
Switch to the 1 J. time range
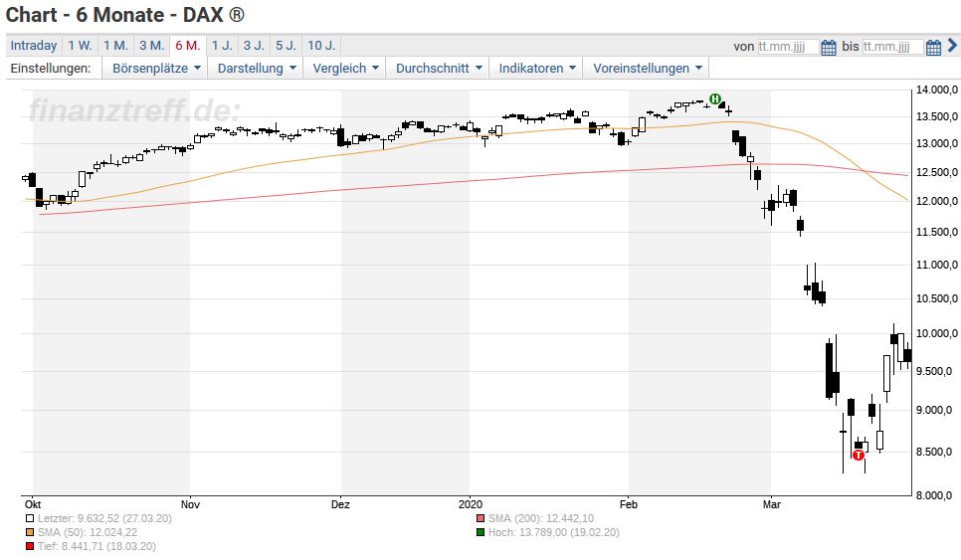coord(222,46)
